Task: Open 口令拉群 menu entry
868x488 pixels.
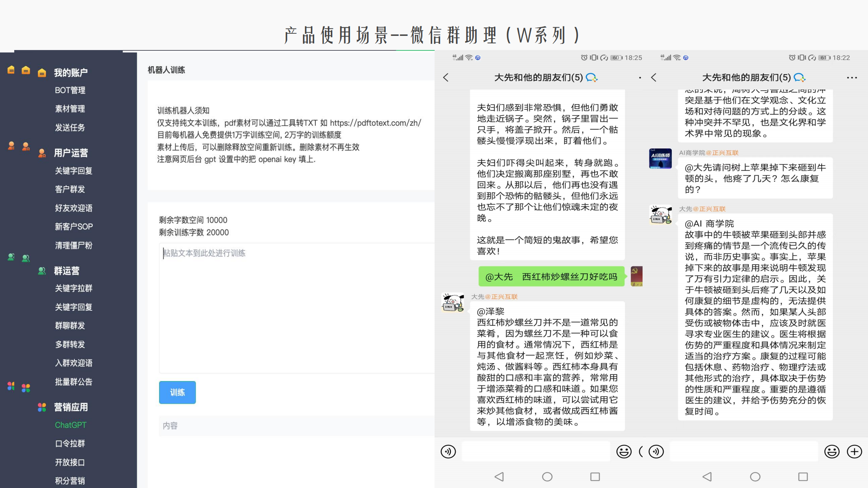Action: 70,444
